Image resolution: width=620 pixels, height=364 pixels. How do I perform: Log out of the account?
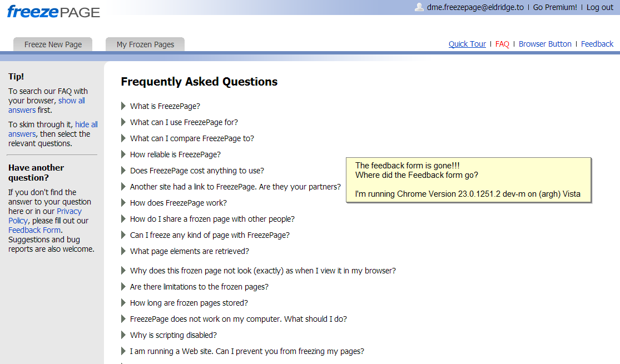pyautogui.click(x=600, y=7)
